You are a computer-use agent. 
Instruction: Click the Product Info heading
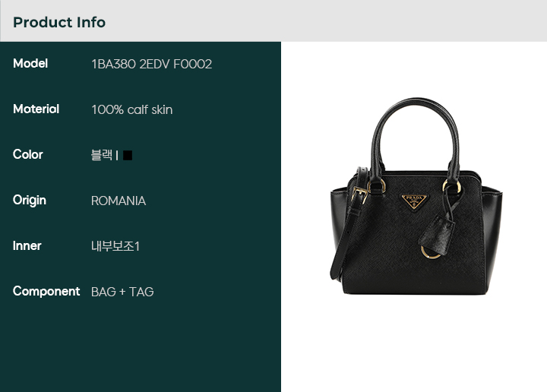point(59,22)
